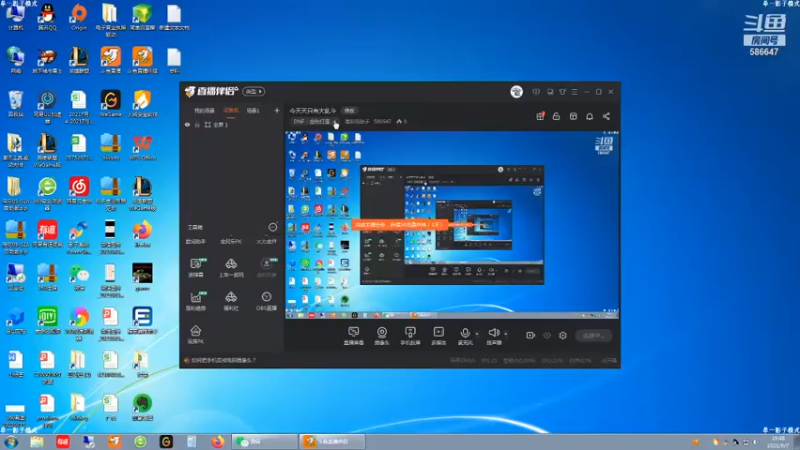Start recording with the video recorder icon
The height and width of the screenshot is (450, 800).
pyautogui.click(x=531, y=335)
